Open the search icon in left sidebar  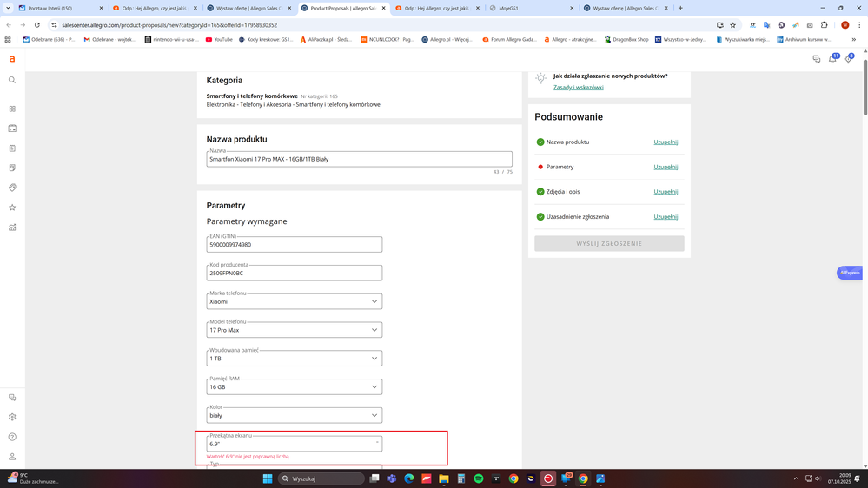click(12, 80)
